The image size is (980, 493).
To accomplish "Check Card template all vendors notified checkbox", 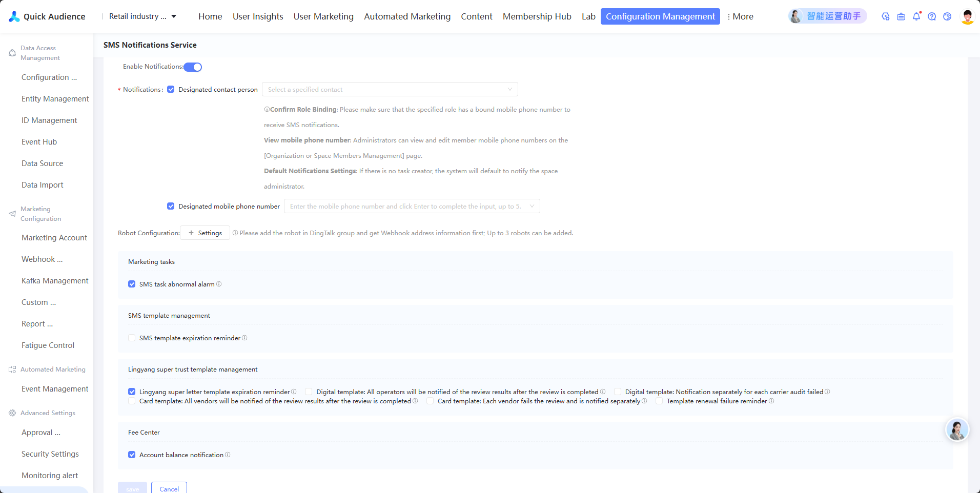I will coord(132,401).
